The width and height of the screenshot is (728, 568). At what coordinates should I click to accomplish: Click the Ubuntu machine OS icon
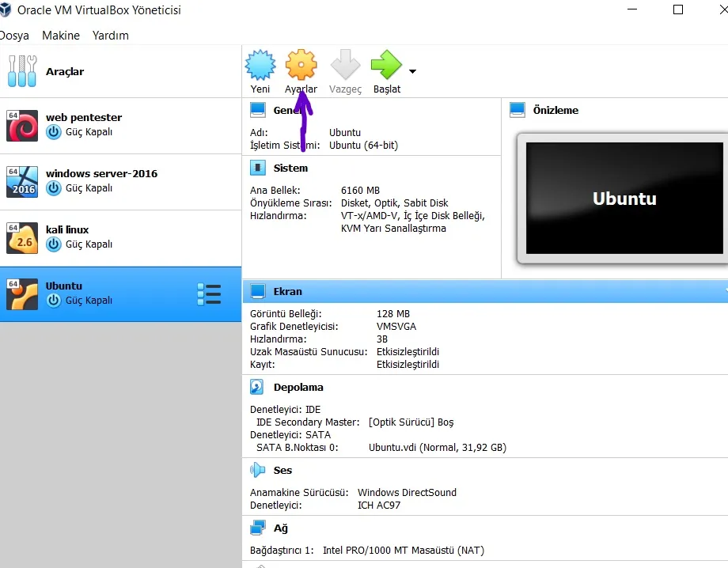(22, 294)
